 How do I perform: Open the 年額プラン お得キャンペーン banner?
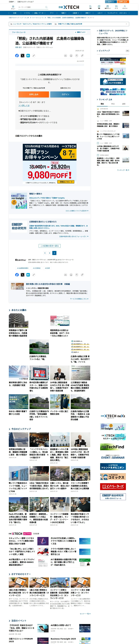50,164
